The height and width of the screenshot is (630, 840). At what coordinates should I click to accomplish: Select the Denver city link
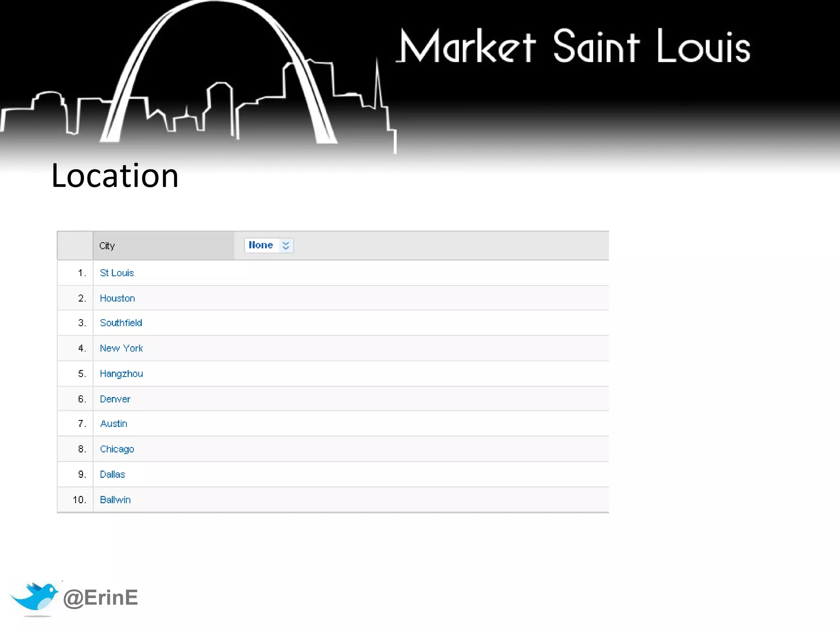click(115, 399)
